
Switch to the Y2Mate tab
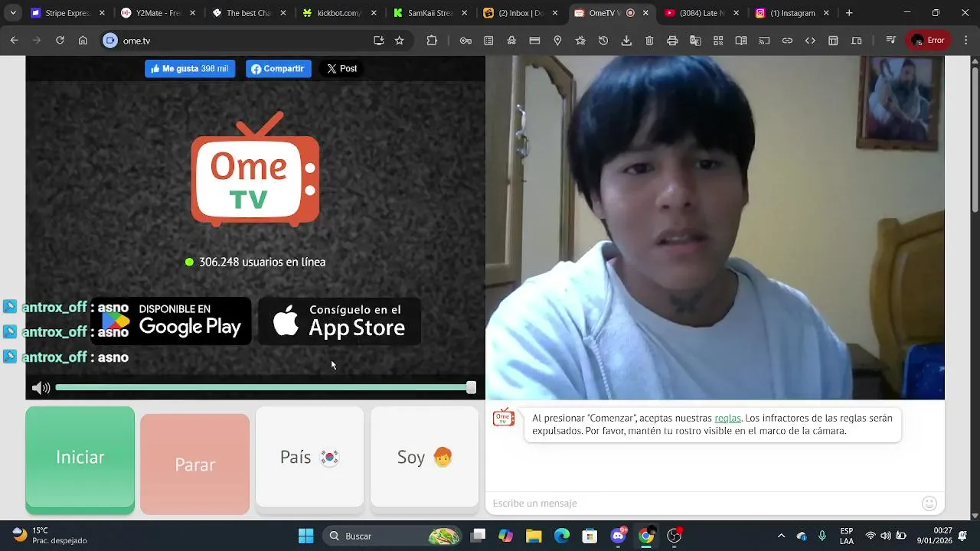(158, 13)
